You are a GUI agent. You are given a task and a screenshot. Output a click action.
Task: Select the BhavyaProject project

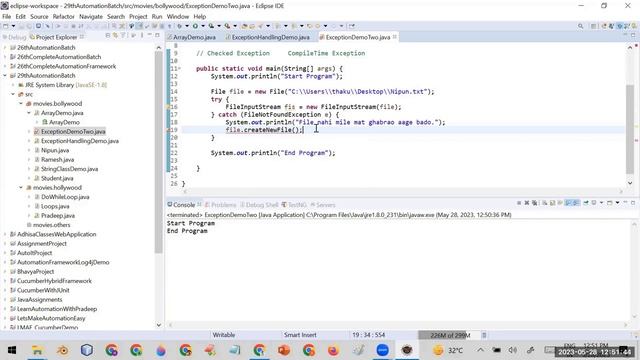(32, 271)
